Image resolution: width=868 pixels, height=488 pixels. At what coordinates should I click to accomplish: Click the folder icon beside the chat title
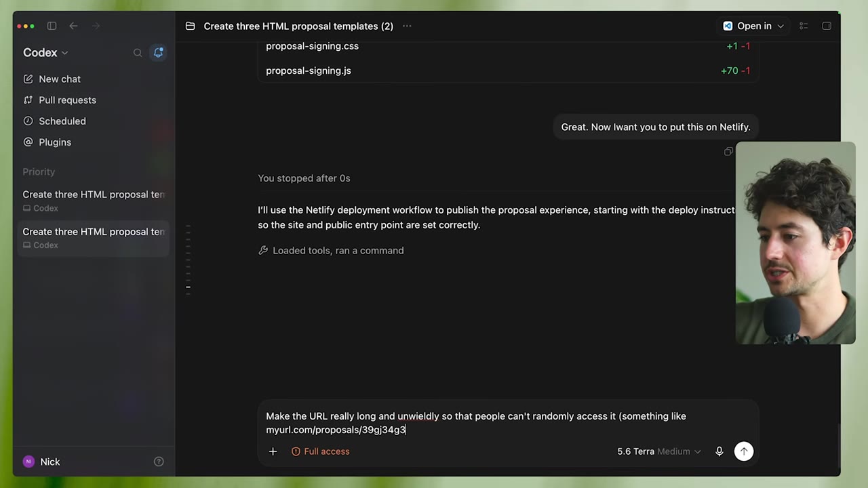pyautogui.click(x=191, y=26)
